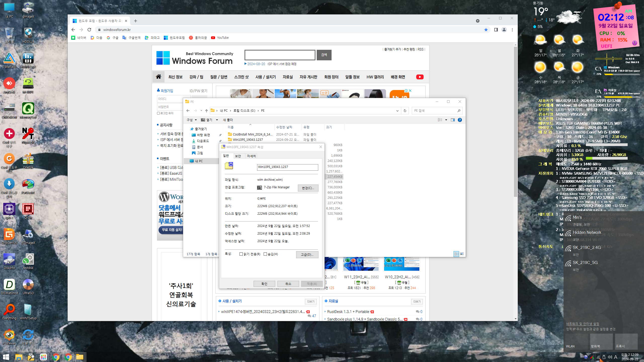Check the 읽기 전용(R) checkbox

(x=241, y=254)
